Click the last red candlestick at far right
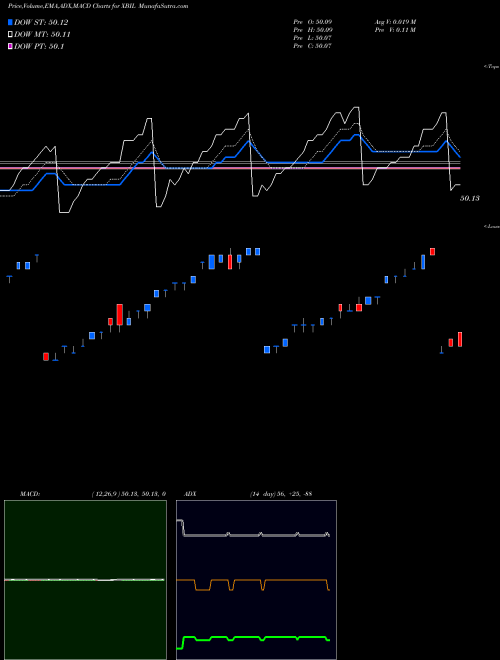Viewport: 500px width, 660px height. [x=460, y=339]
